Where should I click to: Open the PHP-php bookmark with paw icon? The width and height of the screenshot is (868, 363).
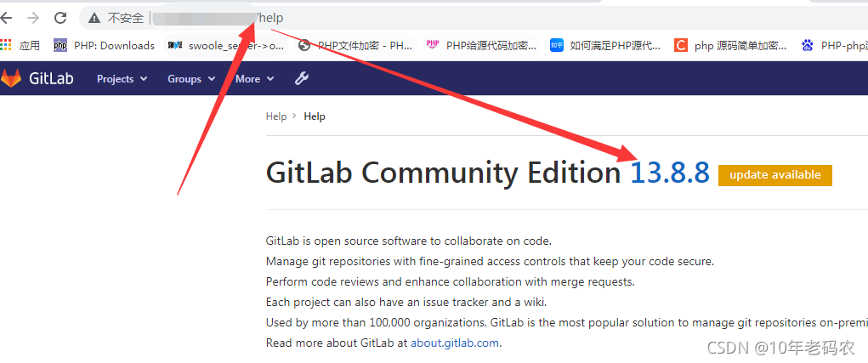834,46
